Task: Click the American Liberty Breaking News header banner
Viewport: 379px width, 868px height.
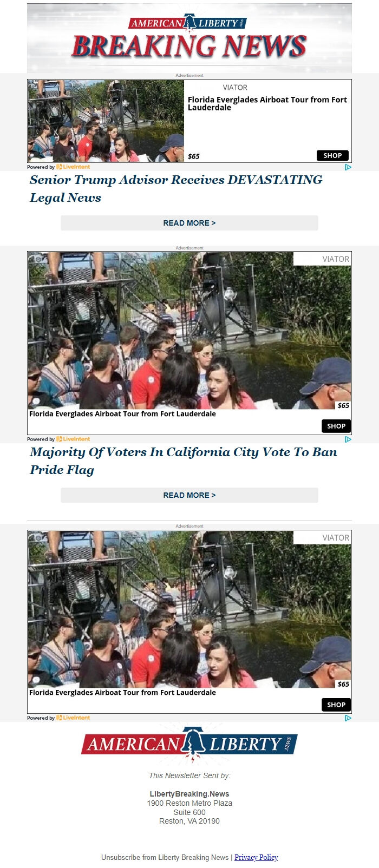Action: (190, 38)
